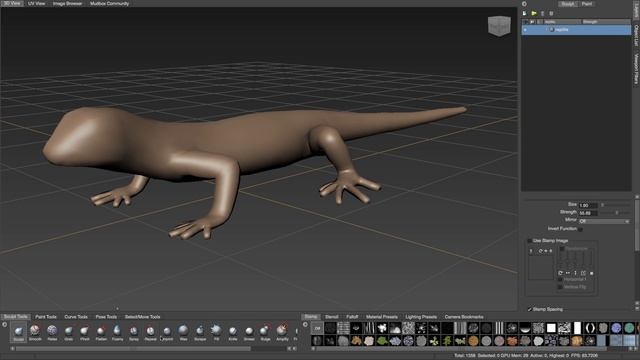
Task: Open the UV View tab
Action: [x=37, y=3]
